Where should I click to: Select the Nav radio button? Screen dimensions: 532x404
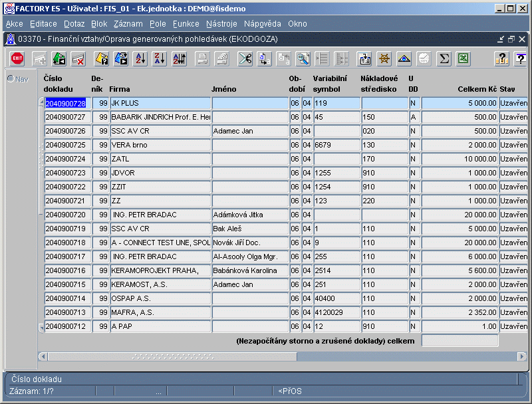click(11, 79)
